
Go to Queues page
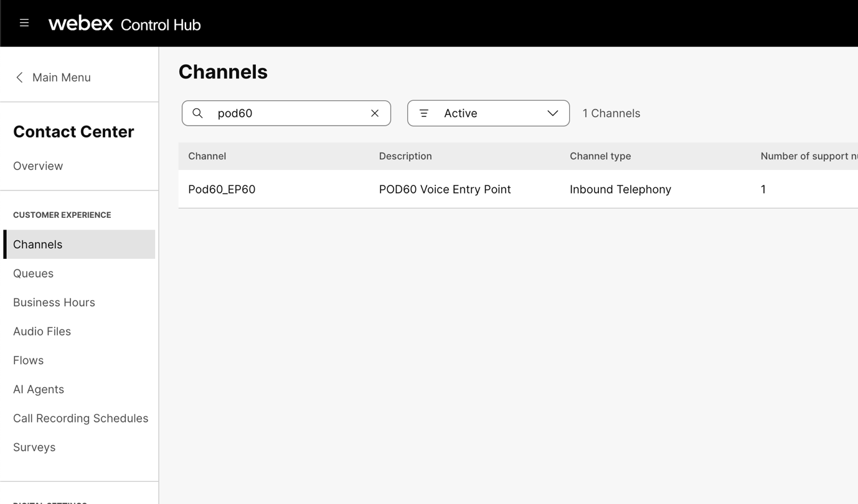click(34, 273)
